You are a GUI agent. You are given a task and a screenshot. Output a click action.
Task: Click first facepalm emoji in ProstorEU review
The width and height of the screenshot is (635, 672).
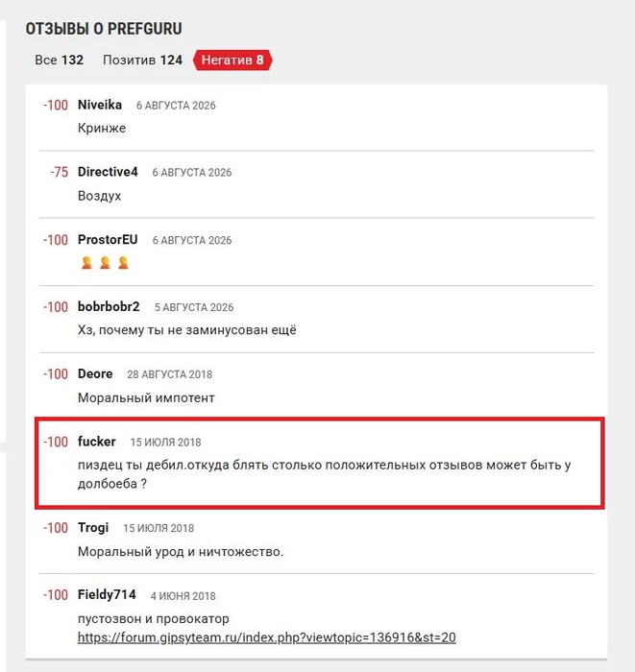(x=86, y=262)
